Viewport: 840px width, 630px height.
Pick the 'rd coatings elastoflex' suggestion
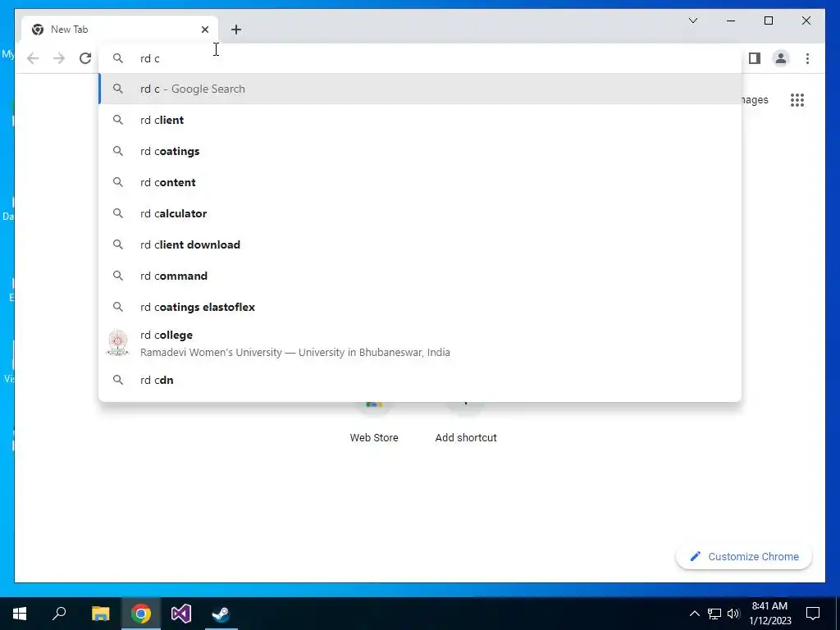[x=420, y=307]
